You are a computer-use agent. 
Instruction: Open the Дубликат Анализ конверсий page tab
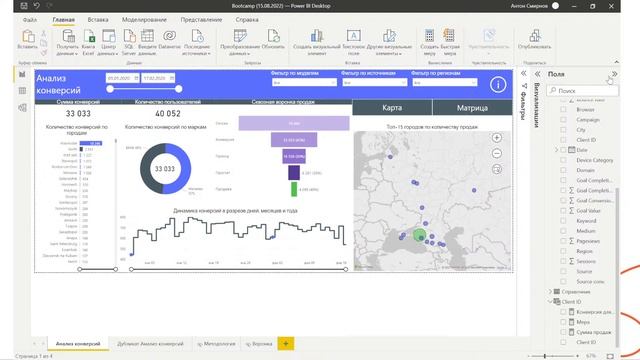pyautogui.click(x=150, y=344)
